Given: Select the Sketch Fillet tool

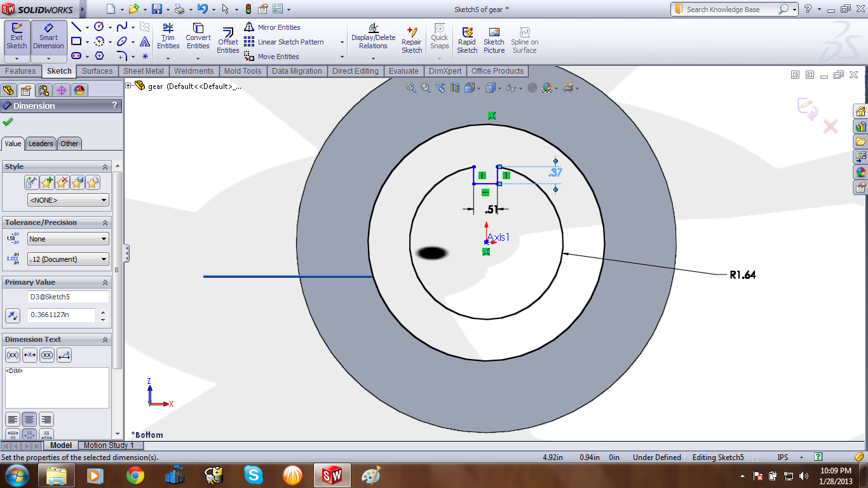Looking at the screenshot, I should click(x=122, y=56).
